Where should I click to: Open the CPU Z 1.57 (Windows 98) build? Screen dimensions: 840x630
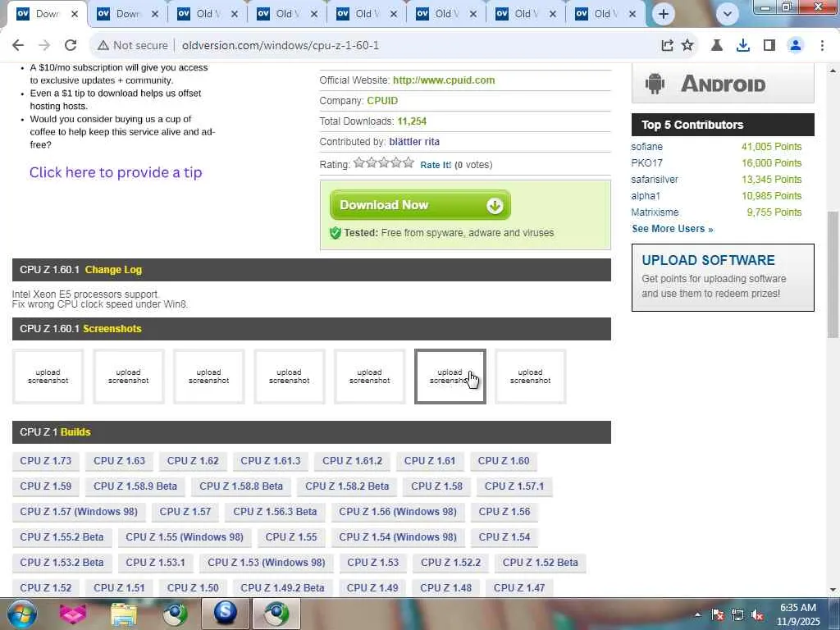79,512
